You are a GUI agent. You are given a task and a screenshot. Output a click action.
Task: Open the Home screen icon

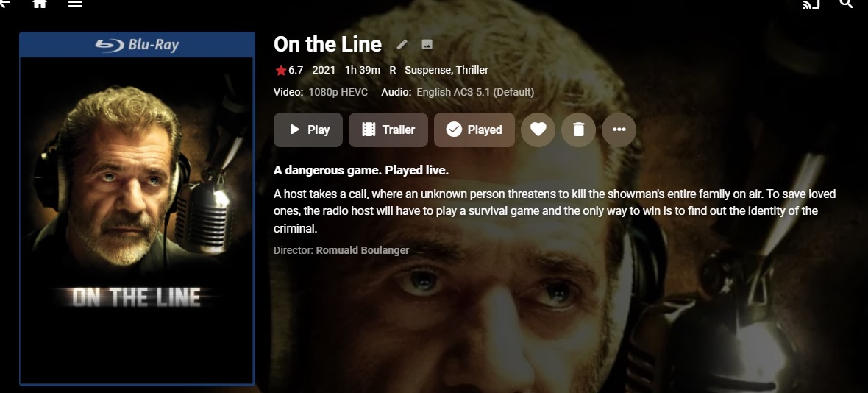tap(40, 3)
